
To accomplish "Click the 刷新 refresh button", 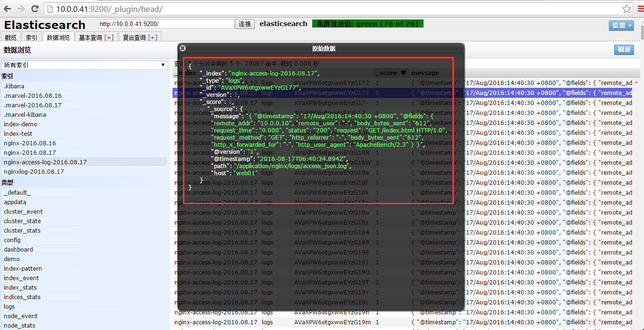I will [624, 49].
